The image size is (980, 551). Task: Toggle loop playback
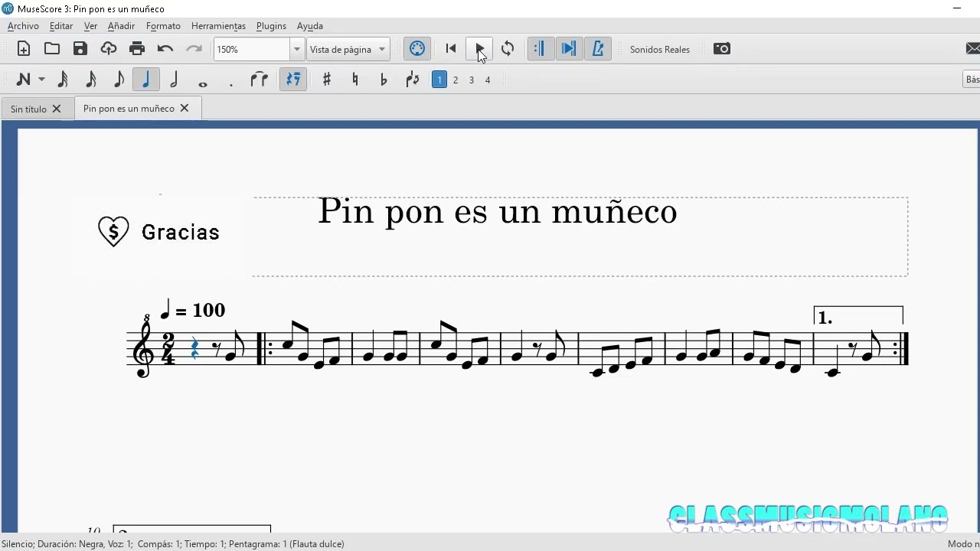click(508, 49)
